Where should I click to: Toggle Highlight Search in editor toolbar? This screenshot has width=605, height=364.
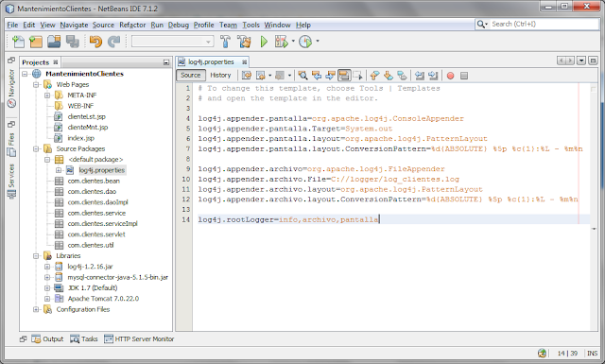click(x=344, y=76)
